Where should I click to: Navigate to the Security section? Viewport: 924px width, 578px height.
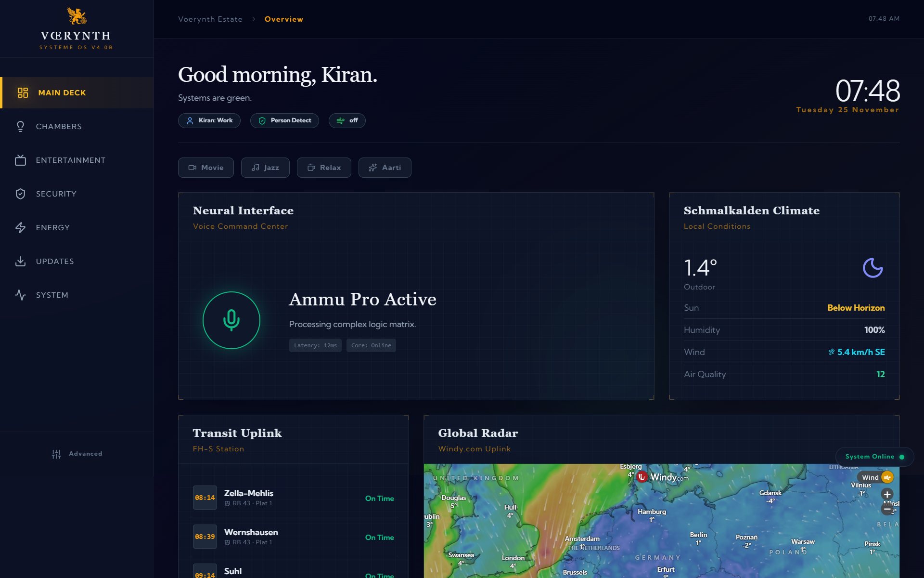(x=77, y=194)
